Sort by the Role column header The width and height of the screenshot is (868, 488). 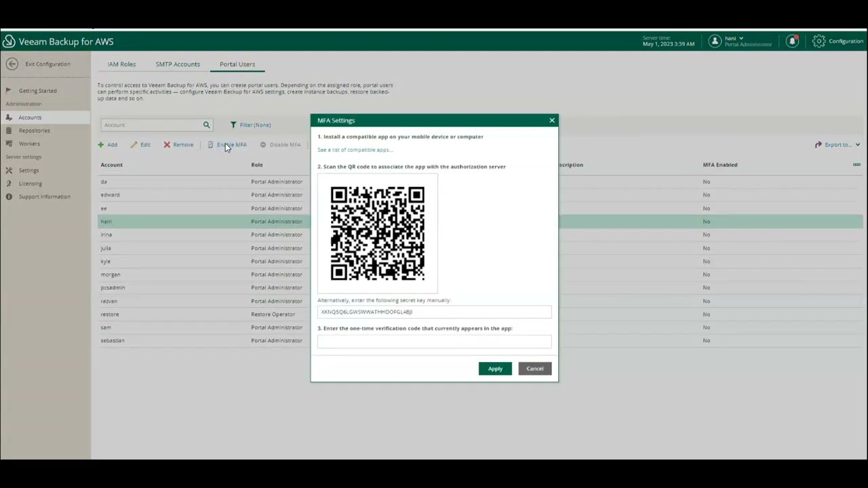point(257,165)
